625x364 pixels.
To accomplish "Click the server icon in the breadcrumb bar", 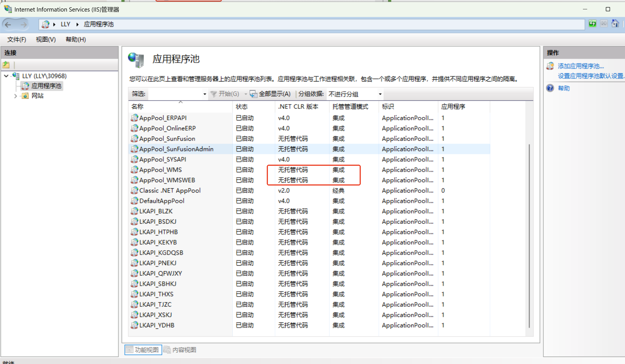I will click(45, 25).
